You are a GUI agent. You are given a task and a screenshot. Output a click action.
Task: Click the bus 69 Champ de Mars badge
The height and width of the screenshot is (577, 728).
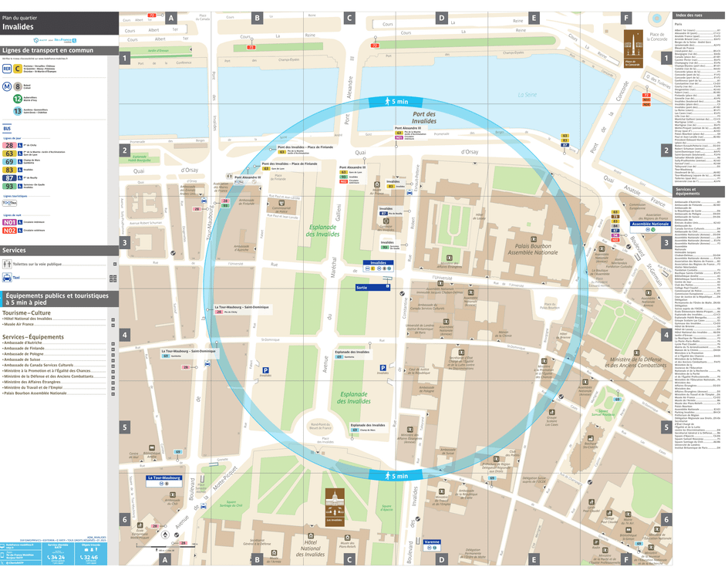[9, 161]
